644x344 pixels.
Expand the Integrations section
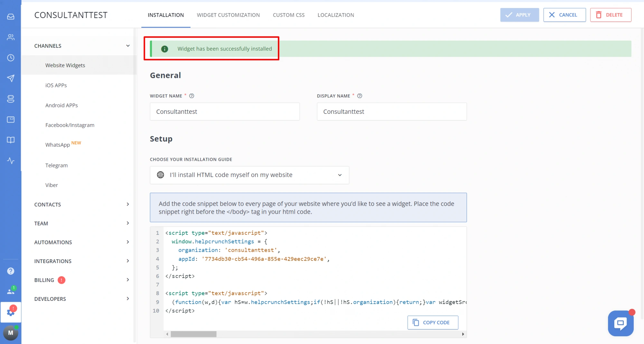[128, 261]
